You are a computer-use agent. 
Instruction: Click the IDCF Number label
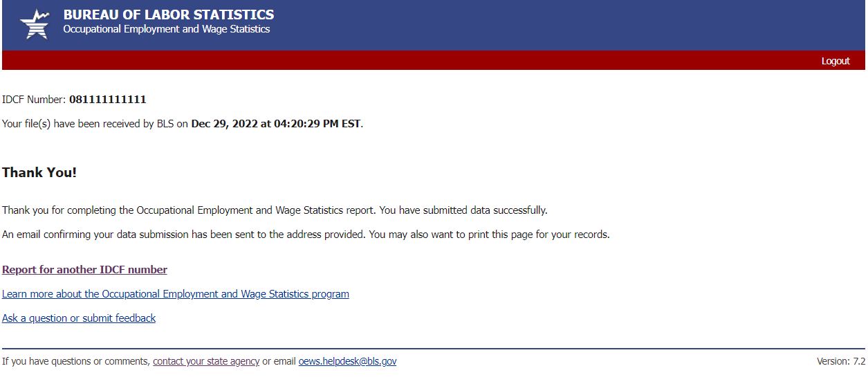[34, 100]
